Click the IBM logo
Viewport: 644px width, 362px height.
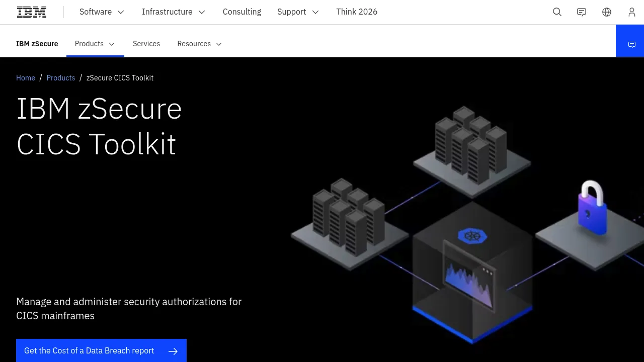32,12
